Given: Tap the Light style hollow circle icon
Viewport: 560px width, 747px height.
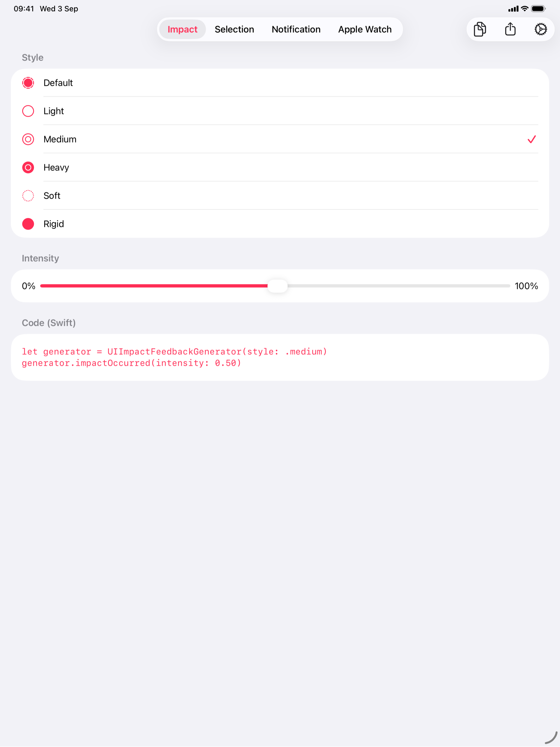Looking at the screenshot, I should [28, 111].
